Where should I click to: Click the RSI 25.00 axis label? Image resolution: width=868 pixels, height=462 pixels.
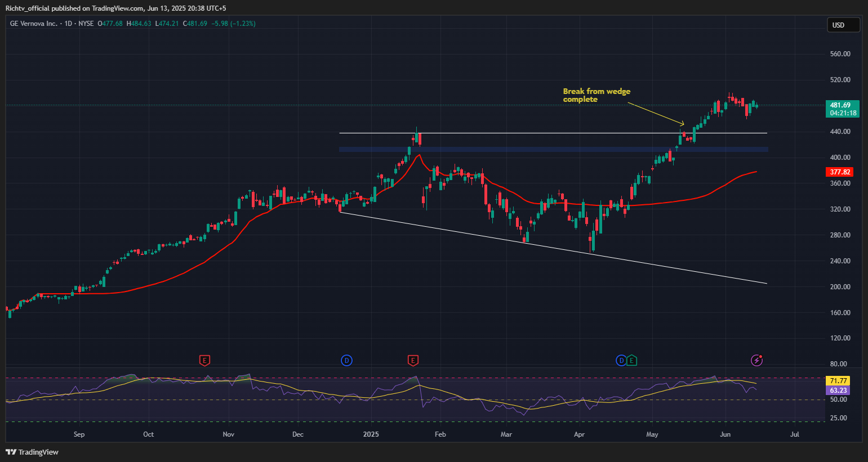tap(838, 418)
